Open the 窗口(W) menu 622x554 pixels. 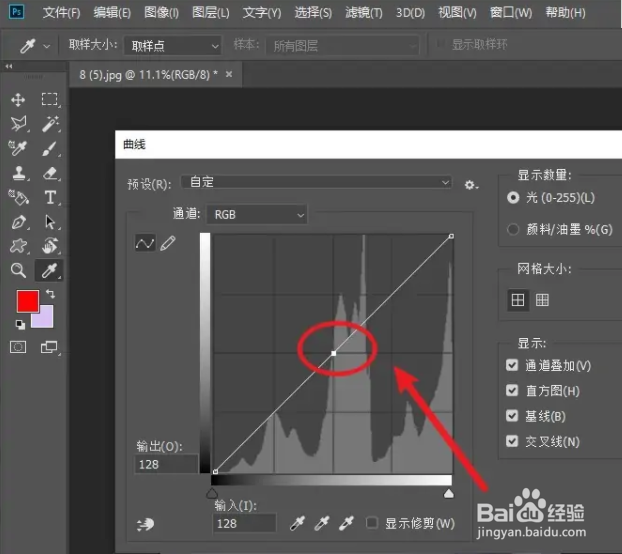click(x=511, y=13)
